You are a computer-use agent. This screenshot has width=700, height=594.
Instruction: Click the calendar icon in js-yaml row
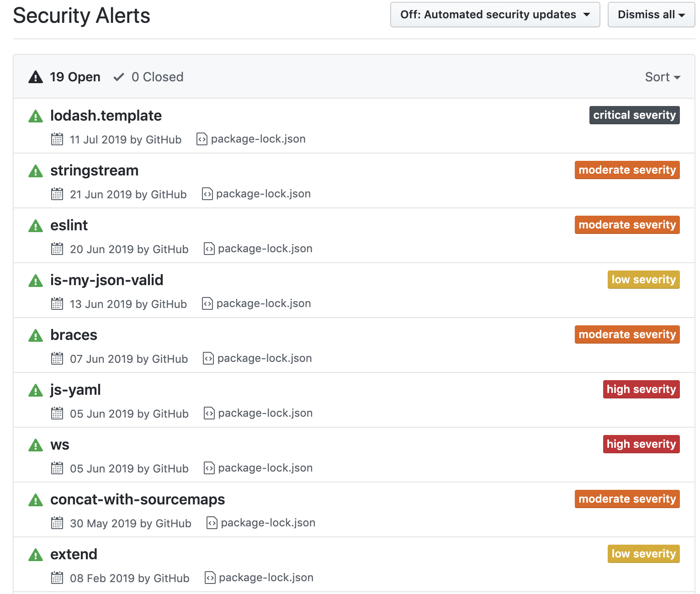click(x=57, y=413)
